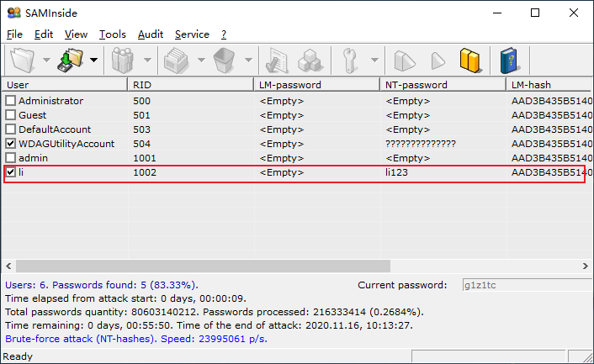The image size is (594, 364).
Task: Click the horizontal scrollbar thumb
Action: [x=203, y=266]
